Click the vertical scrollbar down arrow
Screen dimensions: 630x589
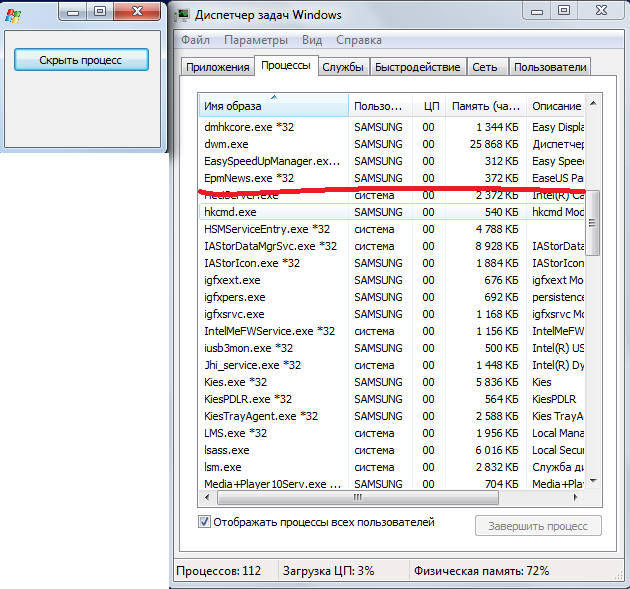[593, 481]
